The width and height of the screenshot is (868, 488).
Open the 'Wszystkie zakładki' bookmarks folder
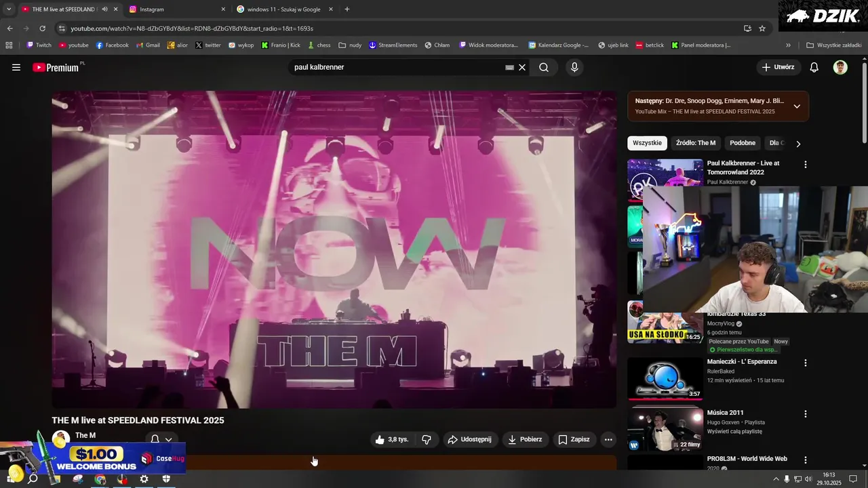coord(833,45)
